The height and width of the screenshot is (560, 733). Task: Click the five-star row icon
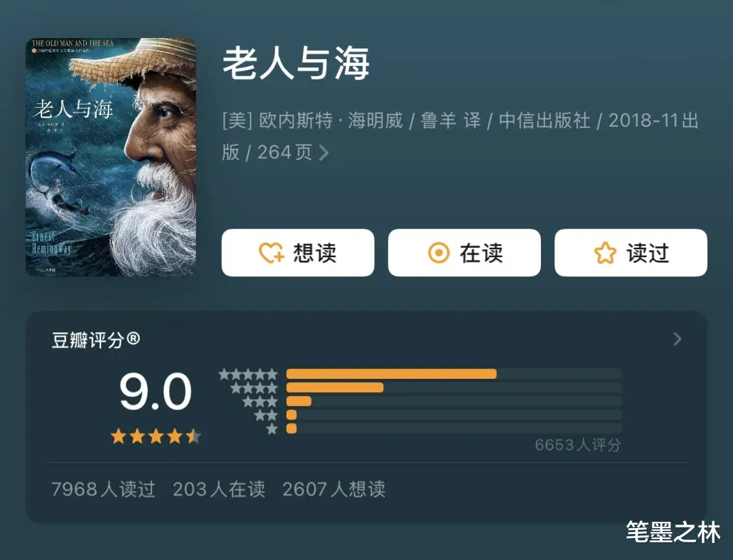point(248,374)
